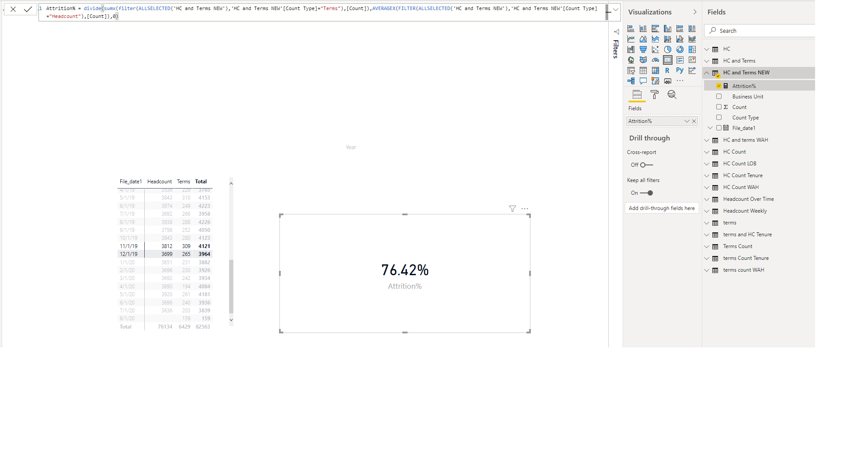Switch to the Fields well tab
This screenshot has width=868, height=469.
click(637, 95)
